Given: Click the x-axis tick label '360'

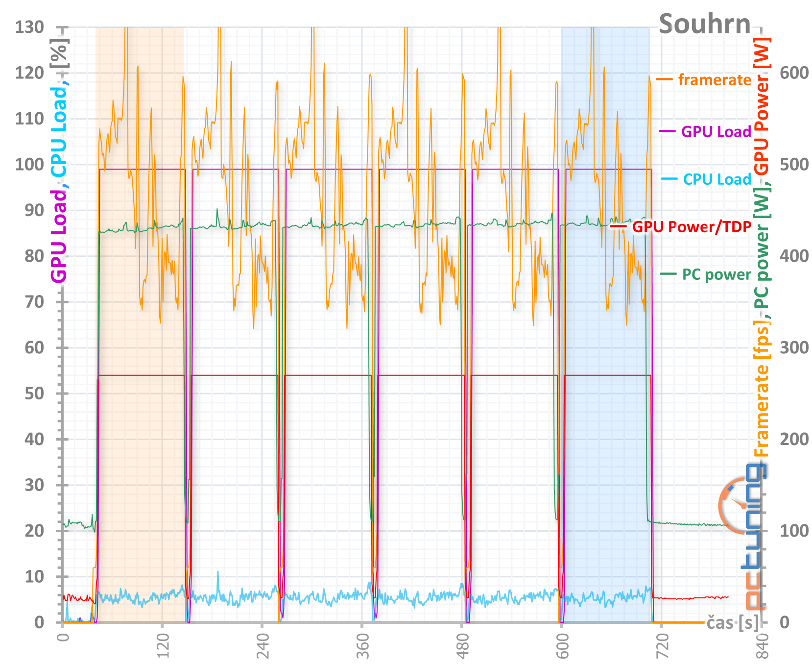Looking at the screenshot, I should pos(362,647).
